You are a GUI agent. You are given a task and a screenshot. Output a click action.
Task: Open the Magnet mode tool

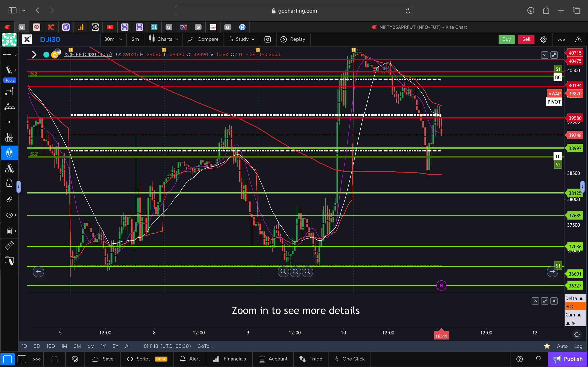coord(9,153)
